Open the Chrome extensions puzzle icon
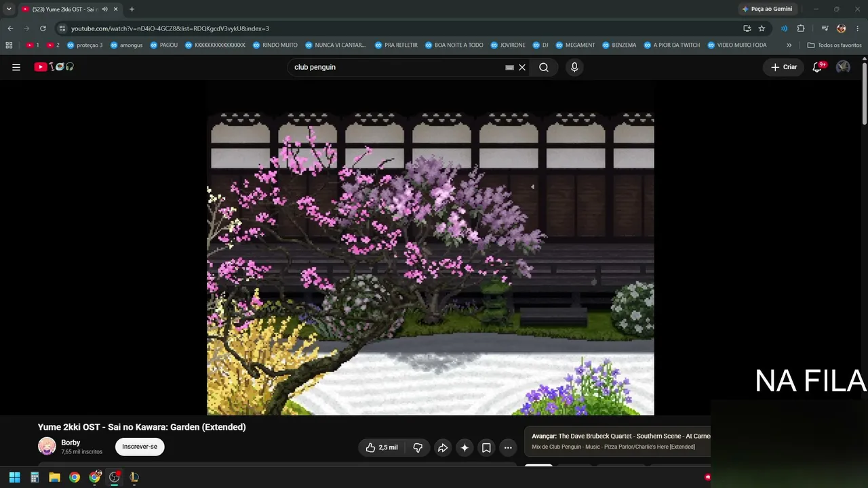The image size is (868, 488). pyautogui.click(x=801, y=28)
